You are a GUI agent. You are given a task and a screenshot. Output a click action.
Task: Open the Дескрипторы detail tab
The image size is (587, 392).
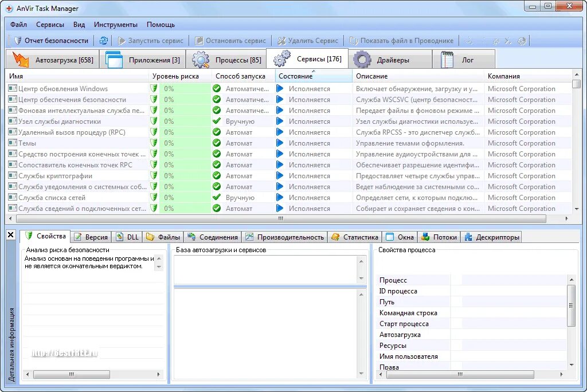[x=492, y=237]
